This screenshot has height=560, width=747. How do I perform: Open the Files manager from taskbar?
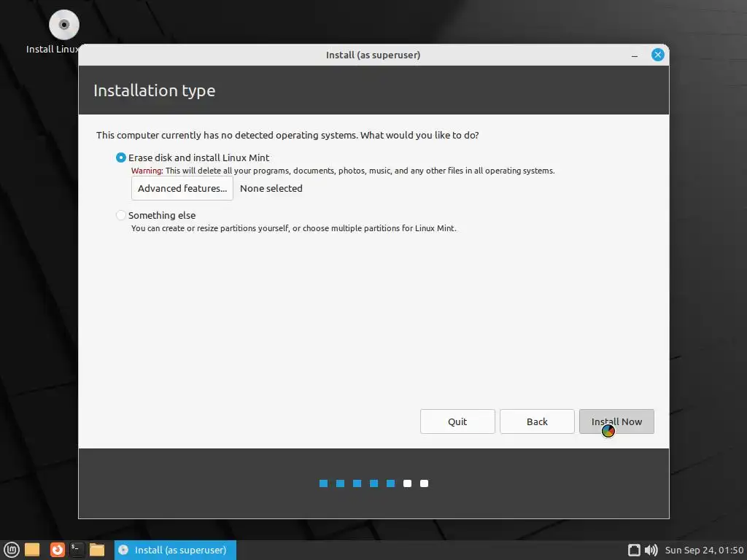coord(97,550)
